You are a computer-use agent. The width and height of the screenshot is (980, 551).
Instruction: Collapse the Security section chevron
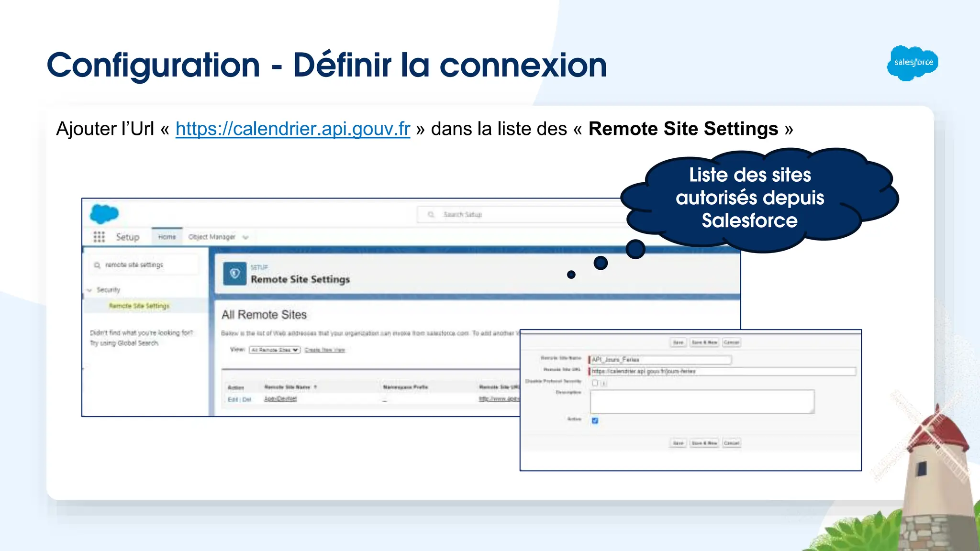coord(89,290)
